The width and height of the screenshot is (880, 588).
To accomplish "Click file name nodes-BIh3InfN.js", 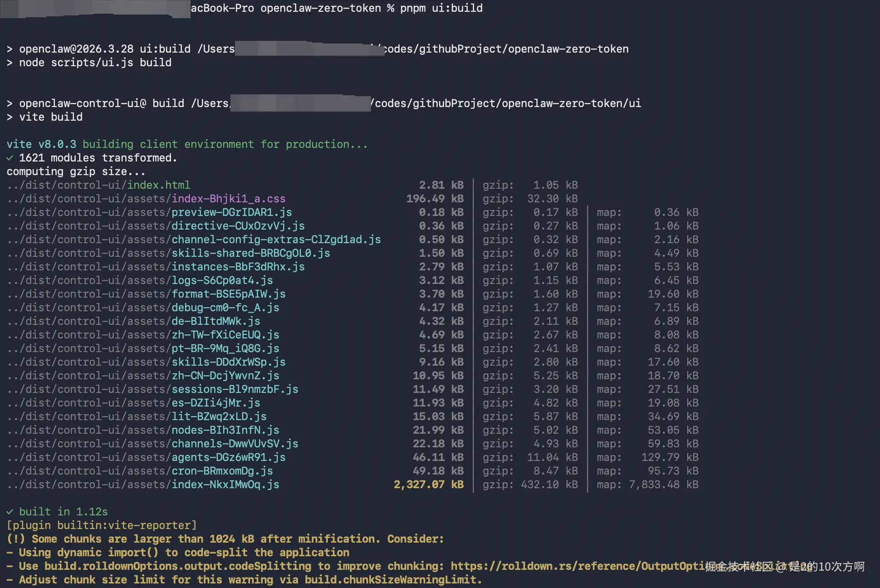I will [x=225, y=430].
